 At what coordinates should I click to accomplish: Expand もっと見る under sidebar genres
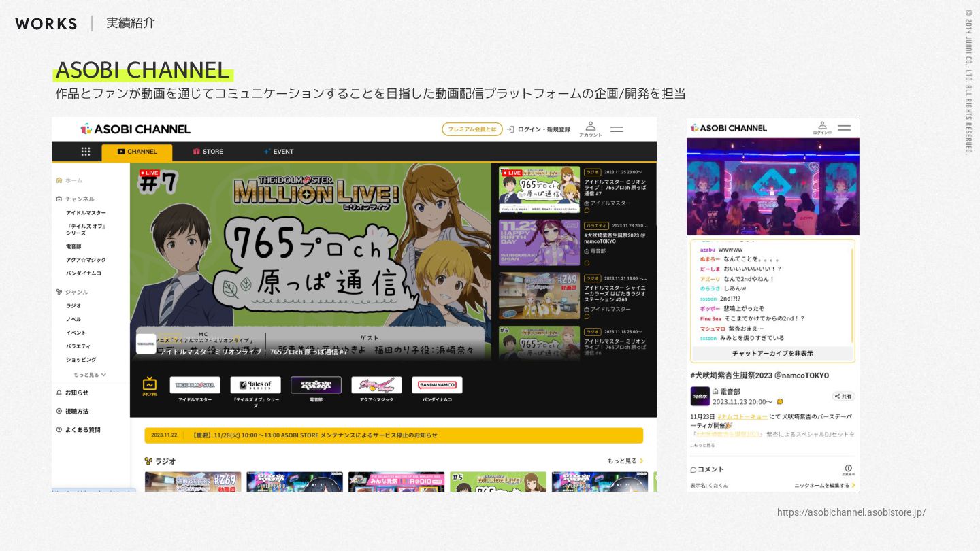tap(90, 375)
